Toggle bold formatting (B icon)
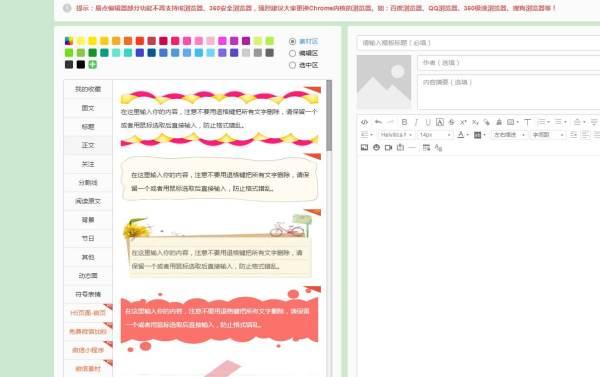The image size is (600, 377). (404, 122)
